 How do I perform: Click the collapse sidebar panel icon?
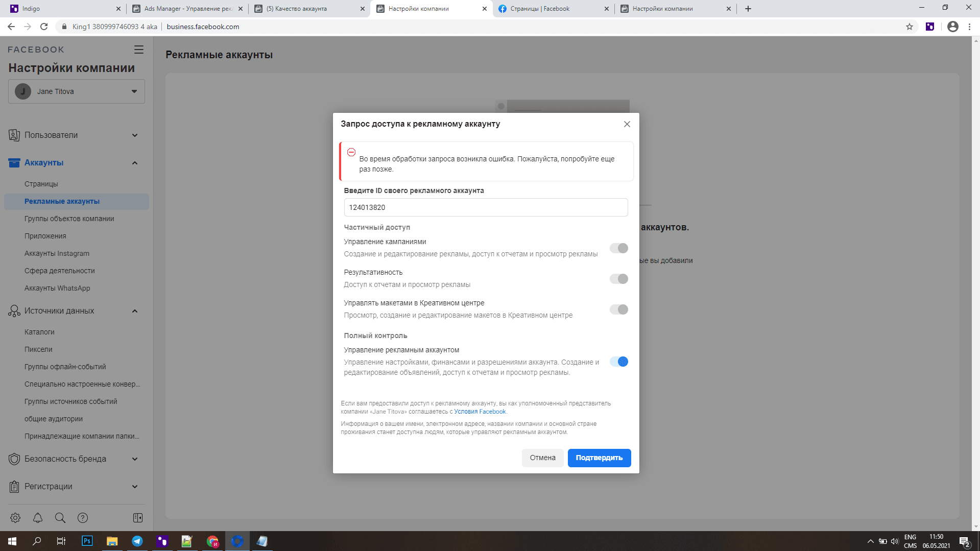[x=138, y=518]
